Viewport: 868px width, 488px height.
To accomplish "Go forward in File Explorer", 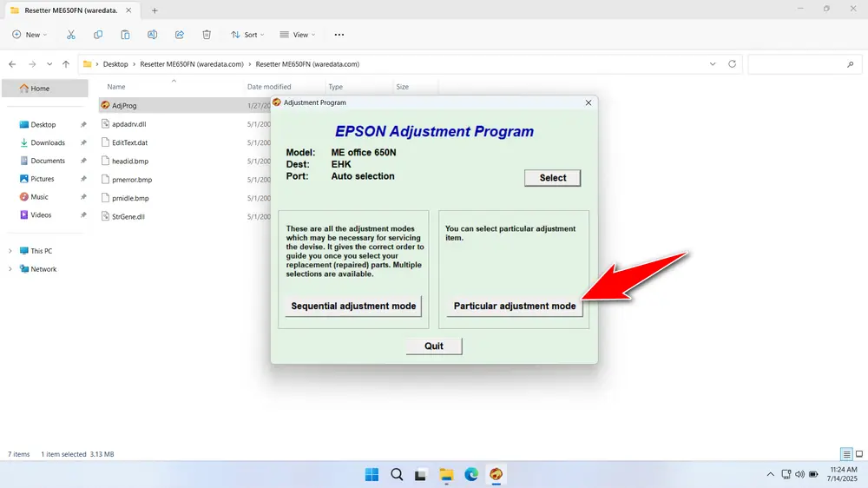I will coord(32,64).
